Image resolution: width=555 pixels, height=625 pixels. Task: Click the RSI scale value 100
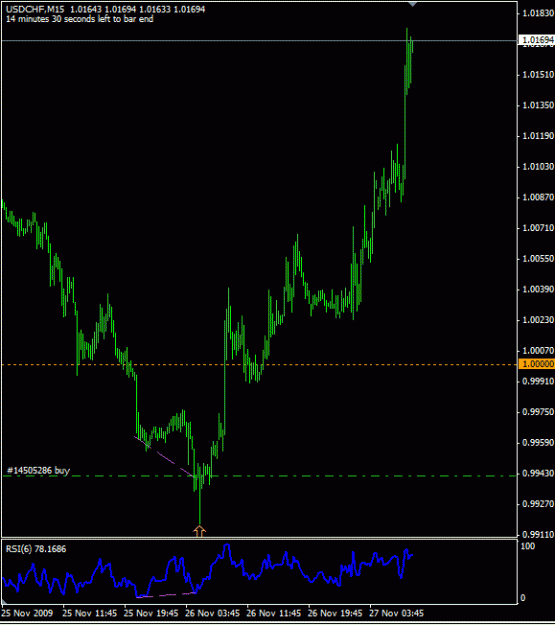[x=528, y=546]
